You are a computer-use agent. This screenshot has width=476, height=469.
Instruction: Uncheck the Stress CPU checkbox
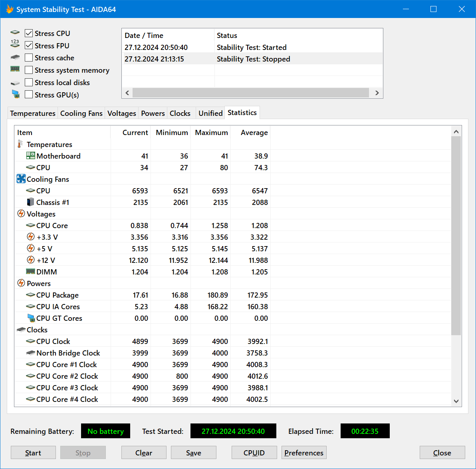click(28, 33)
